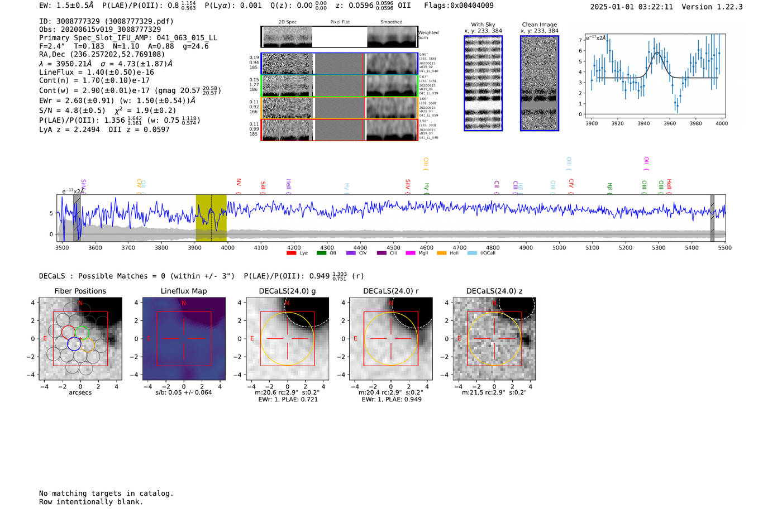
Task: Click the green OII legend swatch
Action: click(x=321, y=253)
